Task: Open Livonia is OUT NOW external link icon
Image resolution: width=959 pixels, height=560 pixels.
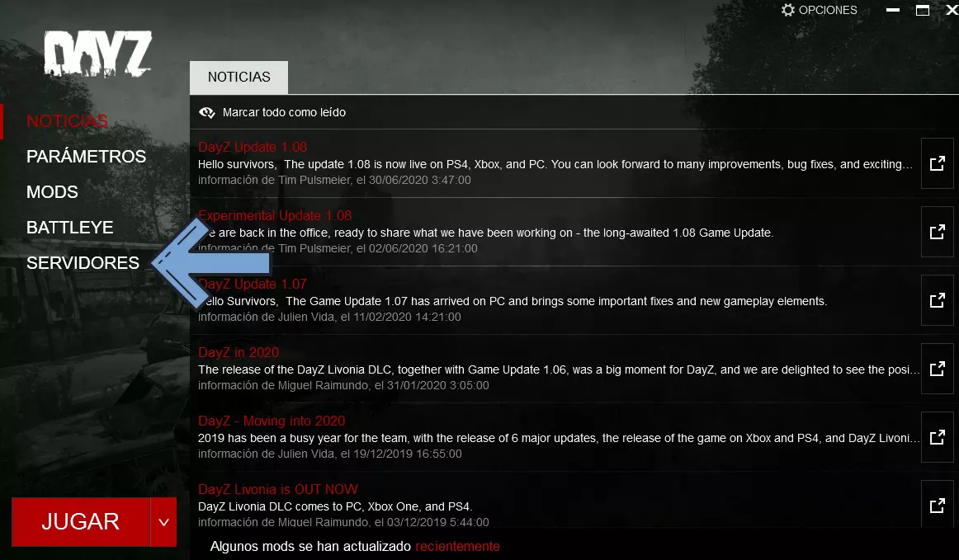Action: click(937, 506)
